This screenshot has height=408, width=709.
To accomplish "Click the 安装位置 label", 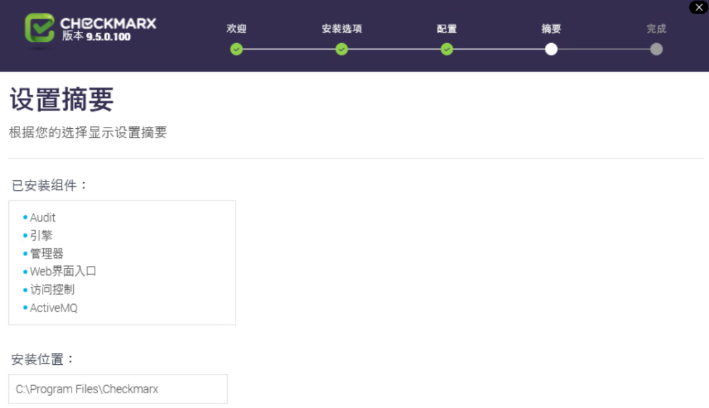I will pos(43,360).
